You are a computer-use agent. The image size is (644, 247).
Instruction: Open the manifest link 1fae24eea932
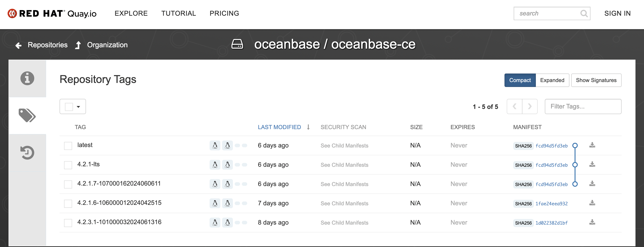click(x=551, y=204)
